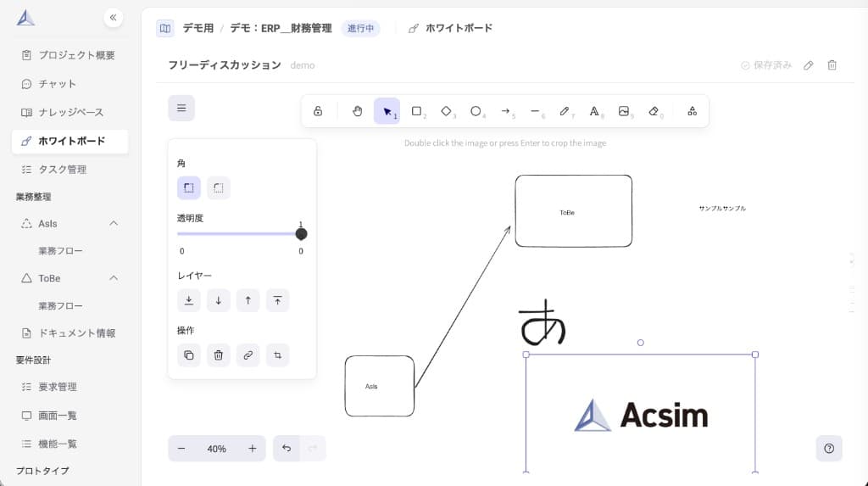Delete whiteboard with top-right trash icon

[x=832, y=65]
